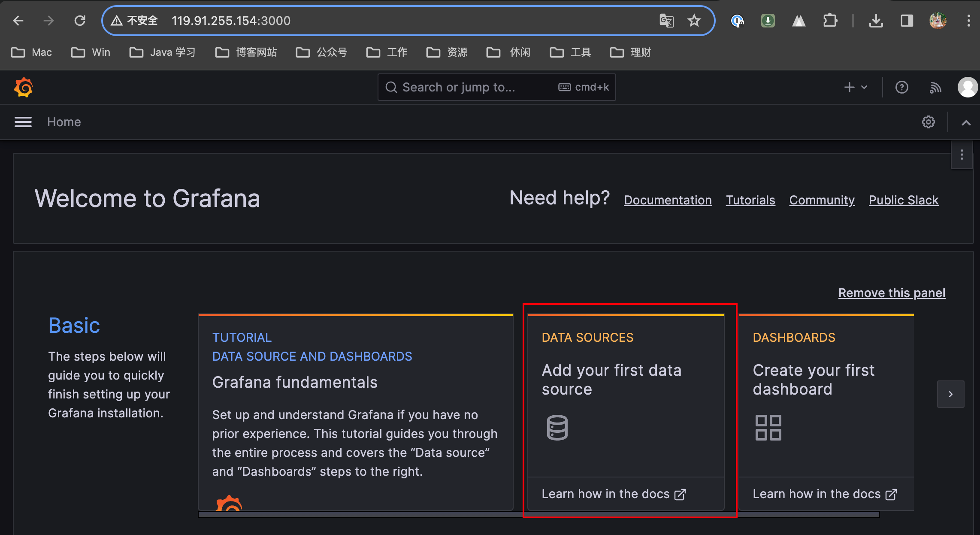Open the 休闲 bookmarks folder
This screenshot has height=535, width=980.
point(508,52)
